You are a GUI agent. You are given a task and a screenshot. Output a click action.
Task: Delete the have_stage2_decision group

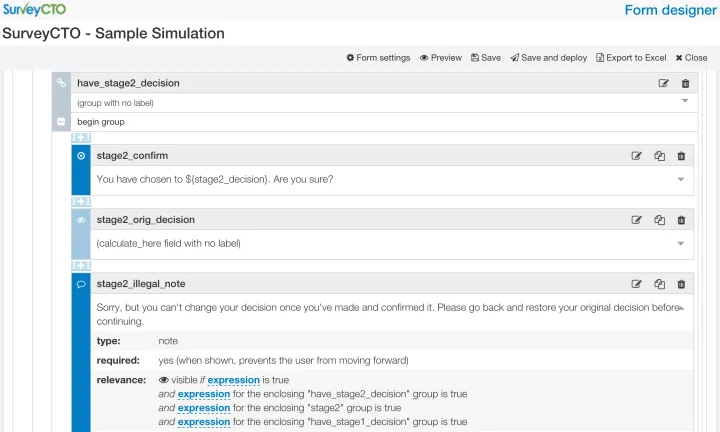point(685,84)
